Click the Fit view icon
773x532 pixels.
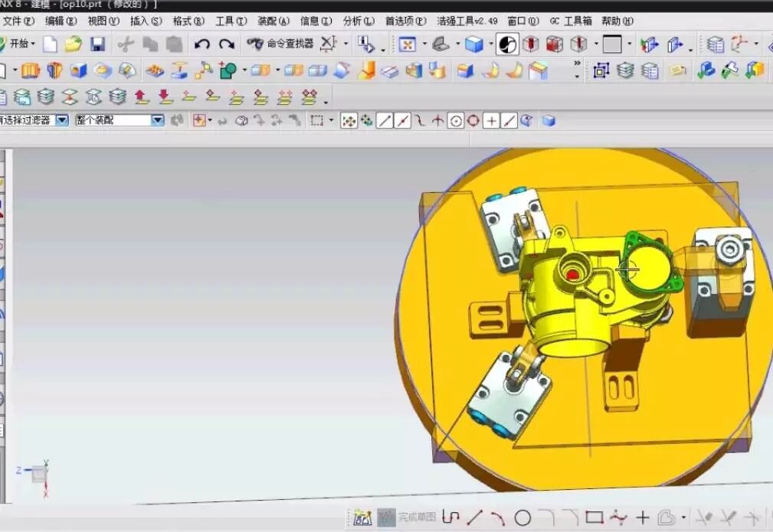click(x=407, y=44)
